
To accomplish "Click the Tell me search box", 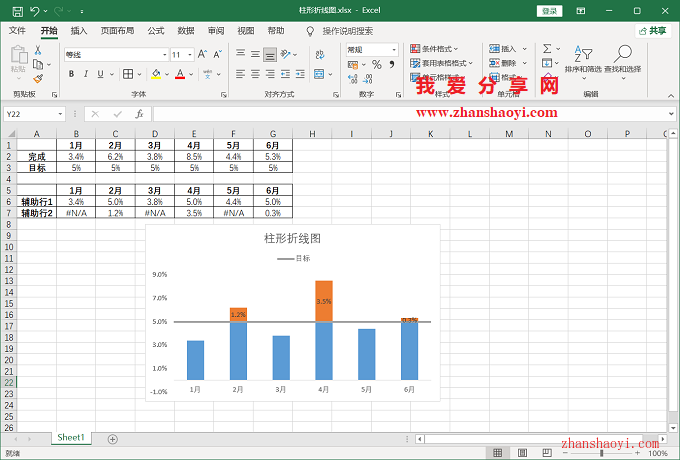I will tap(347, 31).
